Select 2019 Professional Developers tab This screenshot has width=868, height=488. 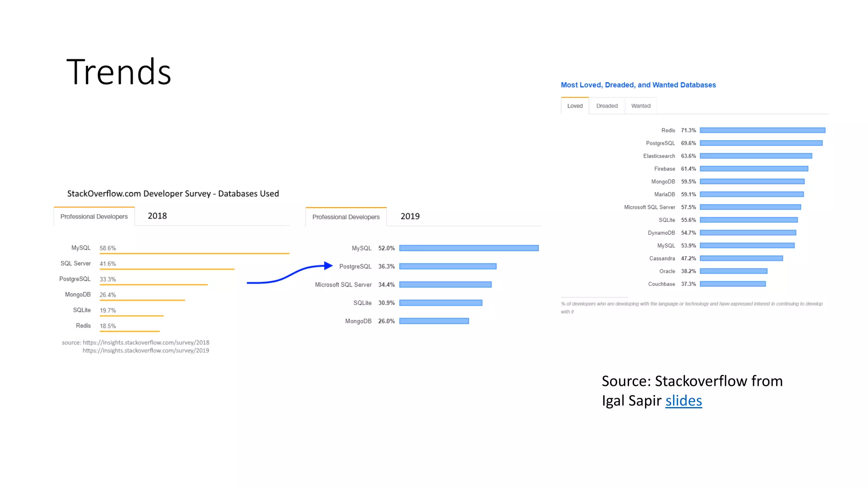click(346, 217)
